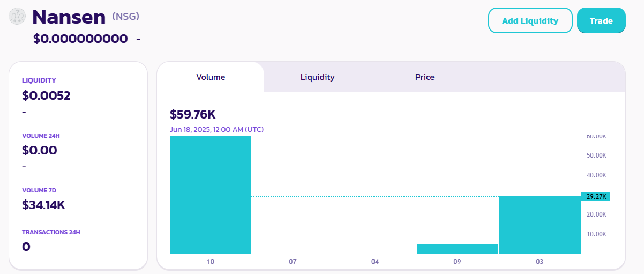The width and height of the screenshot is (644, 274).
Task: Click the 40.00K axis label
Action: click(596, 175)
